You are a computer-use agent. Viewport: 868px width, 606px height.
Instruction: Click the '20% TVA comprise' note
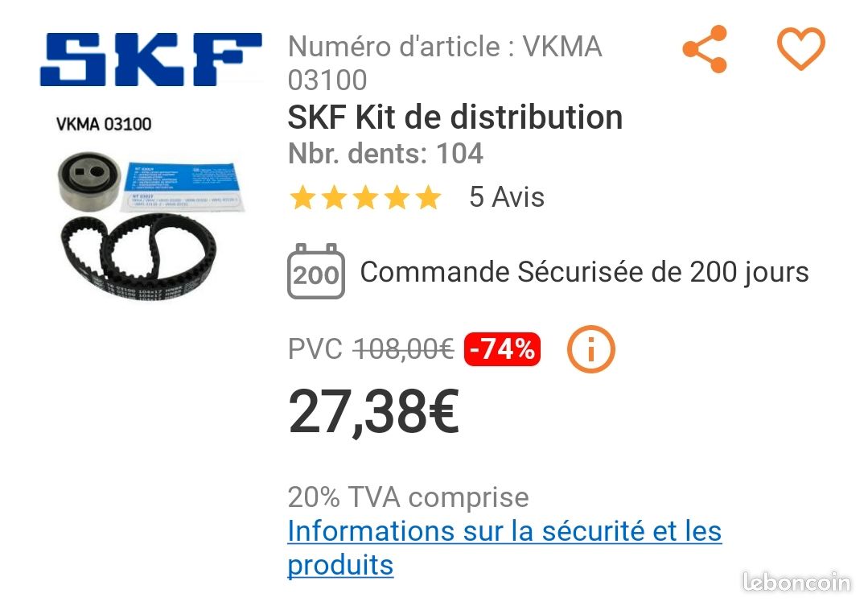click(x=408, y=497)
